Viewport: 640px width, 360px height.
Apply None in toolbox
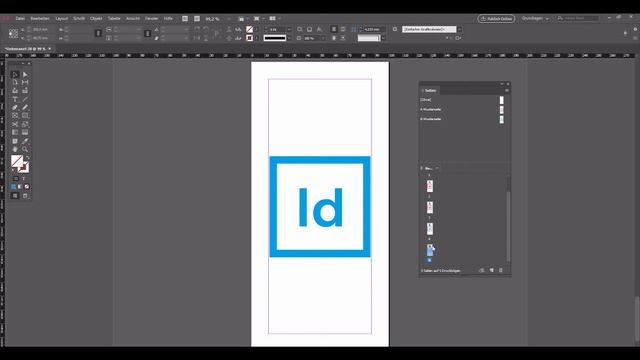27,187
